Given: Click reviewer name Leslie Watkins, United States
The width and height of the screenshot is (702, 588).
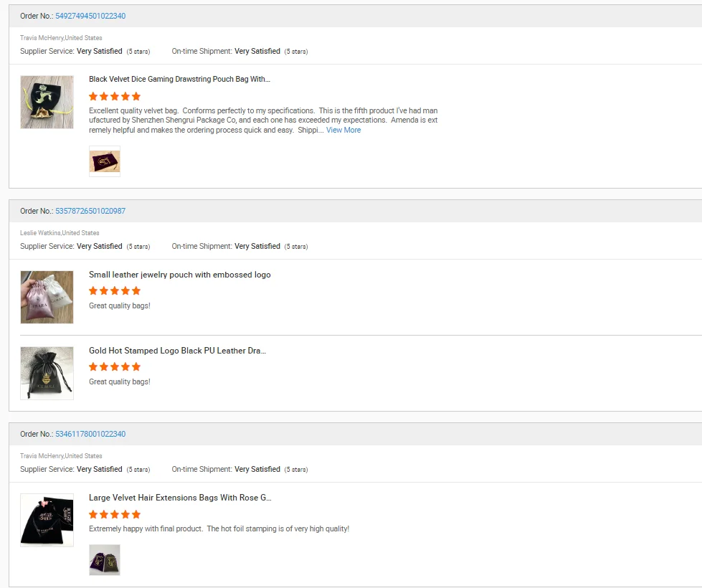Looking at the screenshot, I should coord(60,233).
